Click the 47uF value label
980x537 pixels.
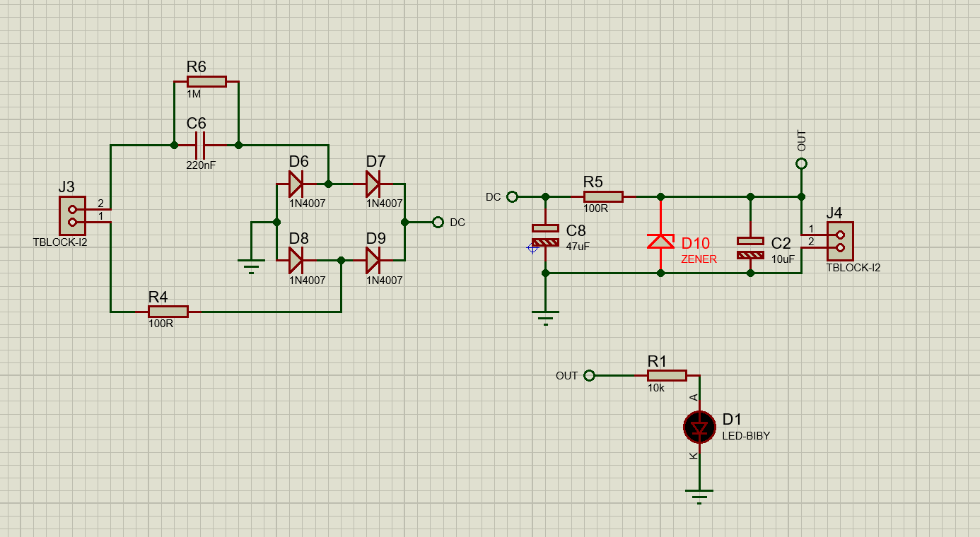click(x=578, y=247)
